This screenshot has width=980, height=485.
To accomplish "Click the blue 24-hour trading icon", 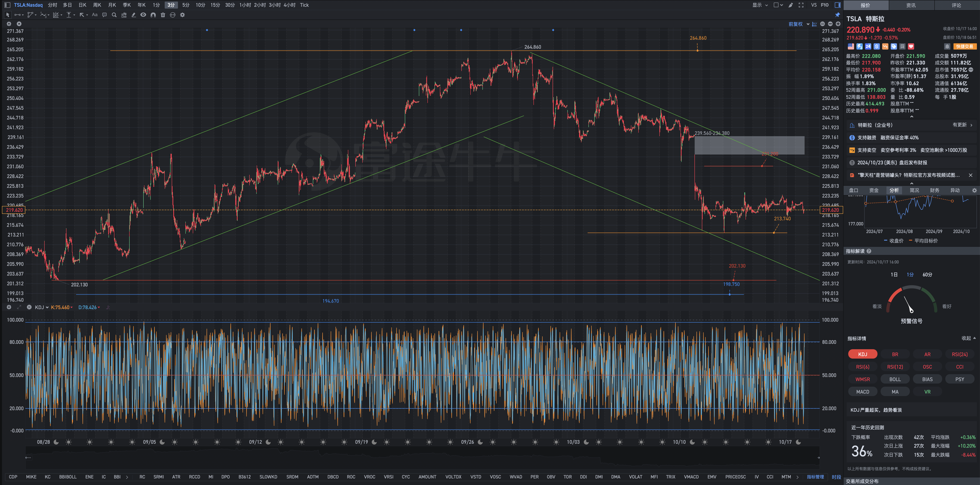I will [x=868, y=46].
